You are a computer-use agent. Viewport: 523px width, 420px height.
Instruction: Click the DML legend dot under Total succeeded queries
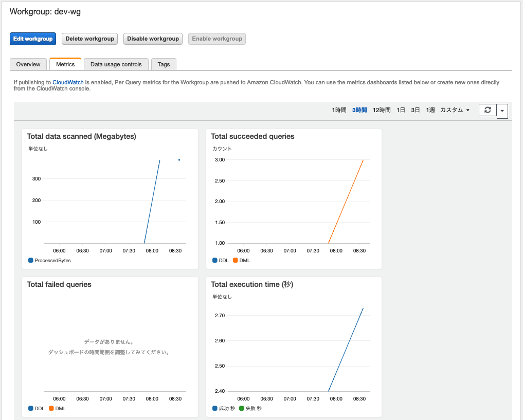click(x=235, y=260)
